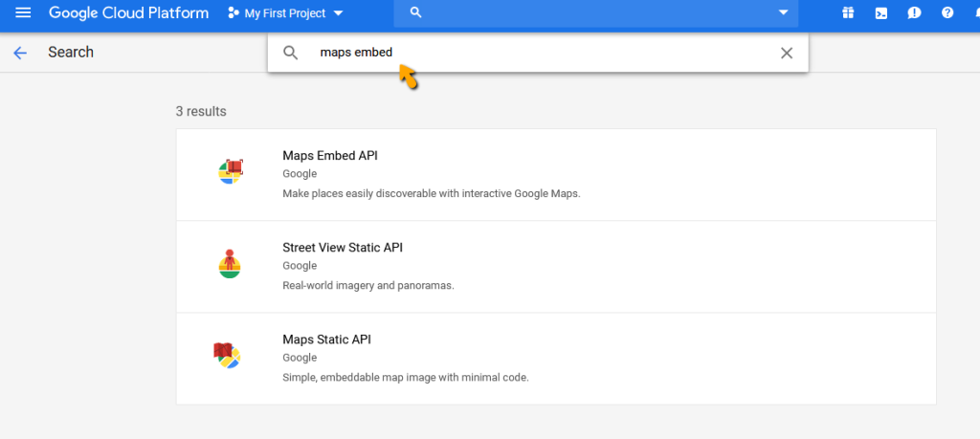Click the Maps Embed API icon

tap(230, 172)
